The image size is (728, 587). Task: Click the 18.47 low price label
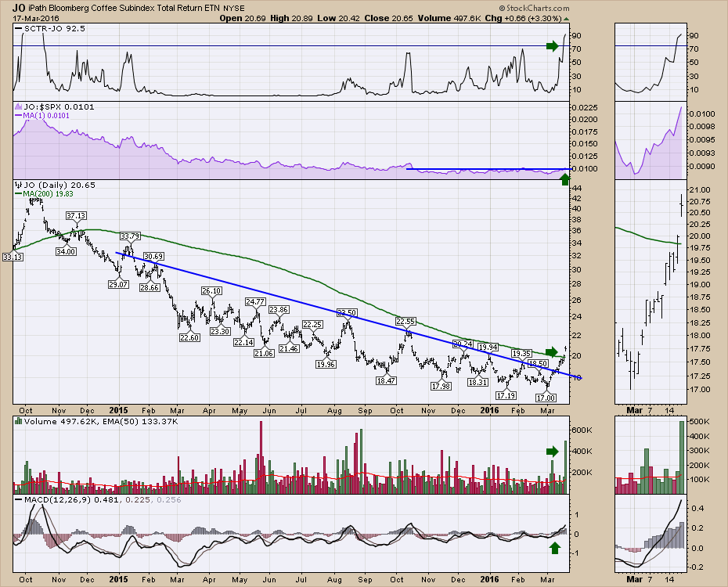386,380
